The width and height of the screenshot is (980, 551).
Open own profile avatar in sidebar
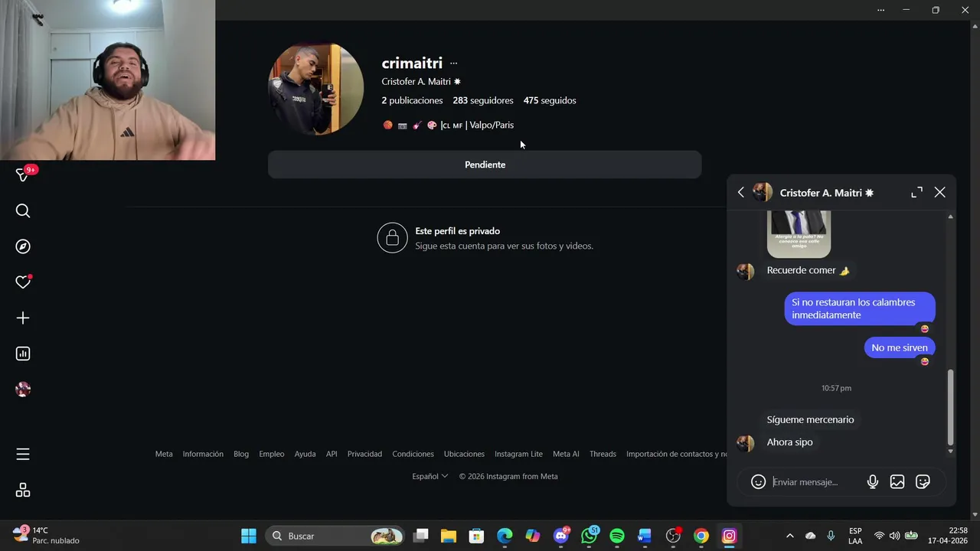23,390
